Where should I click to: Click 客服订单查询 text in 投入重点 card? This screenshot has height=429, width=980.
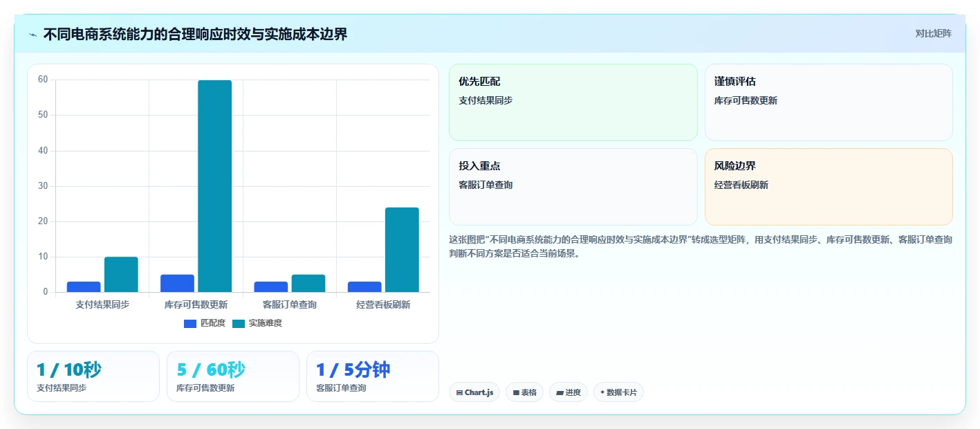point(486,185)
